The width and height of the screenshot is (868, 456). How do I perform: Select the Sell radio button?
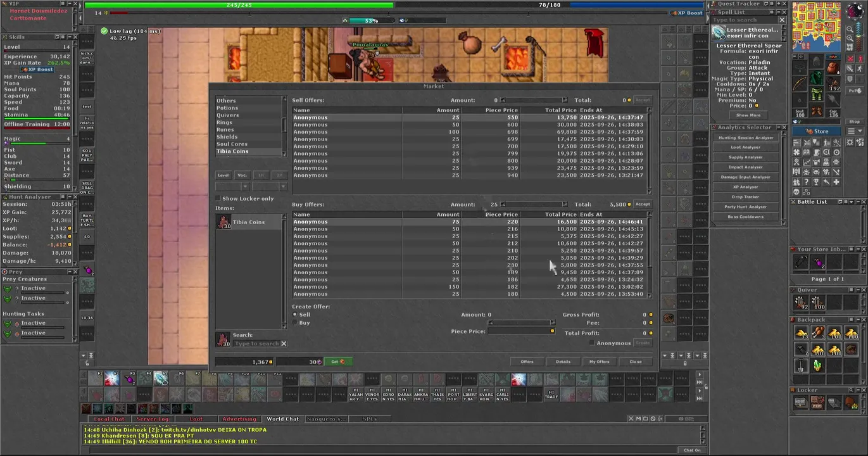[x=294, y=314]
